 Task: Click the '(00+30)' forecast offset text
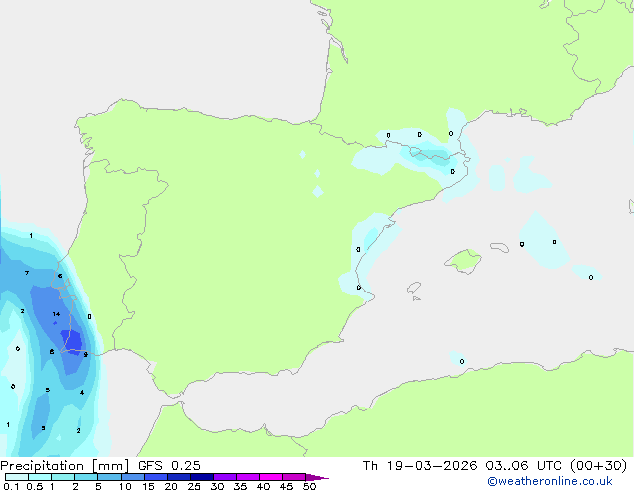(598, 466)
